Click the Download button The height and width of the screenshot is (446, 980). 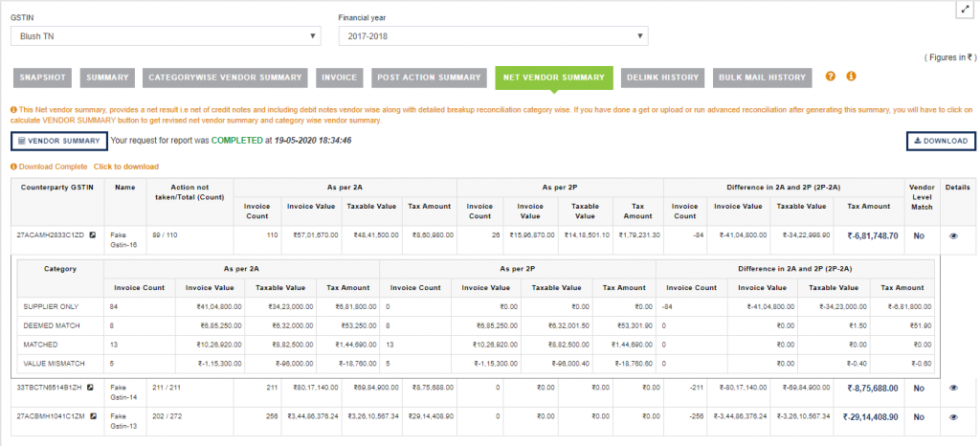(x=941, y=142)
